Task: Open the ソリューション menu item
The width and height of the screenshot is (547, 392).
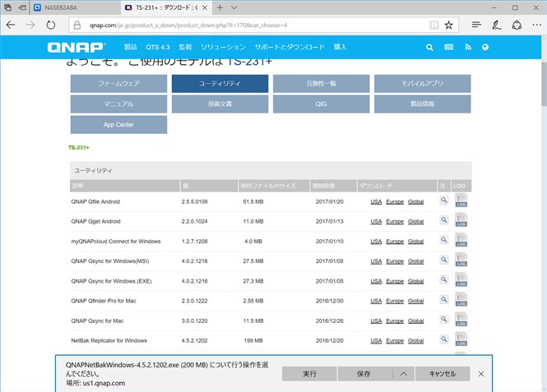Action: 223,47
